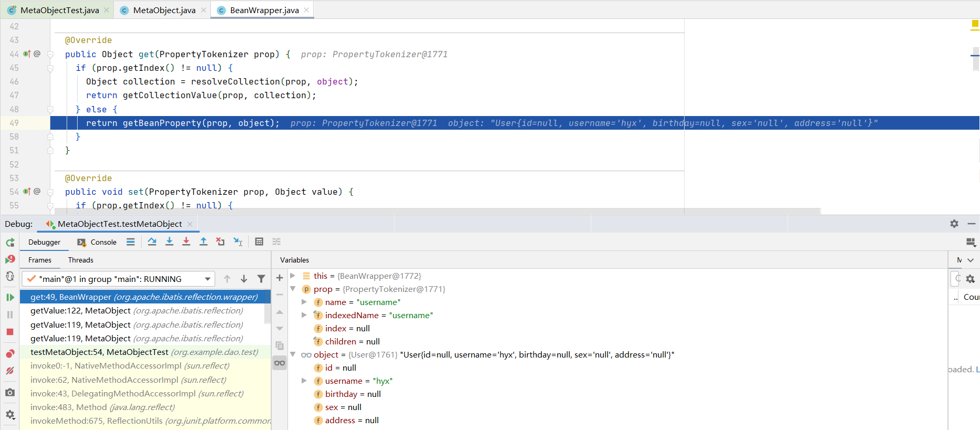This screenshot has width=980, height=430.
Task: Expand the indexedName field
Action: (304, 315)
